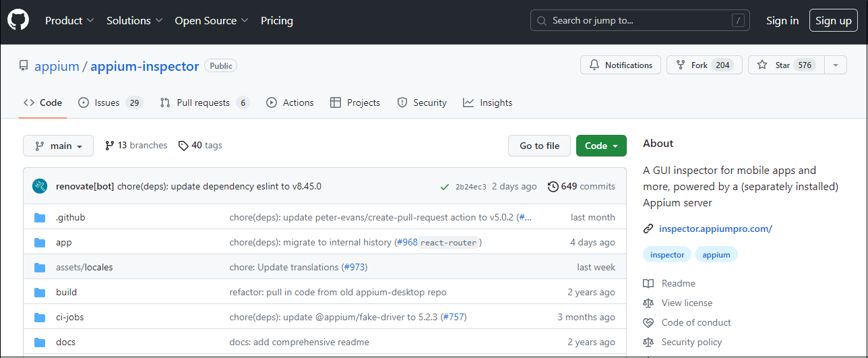
Task: Expand the Product menu
Action: pos(69,20)
